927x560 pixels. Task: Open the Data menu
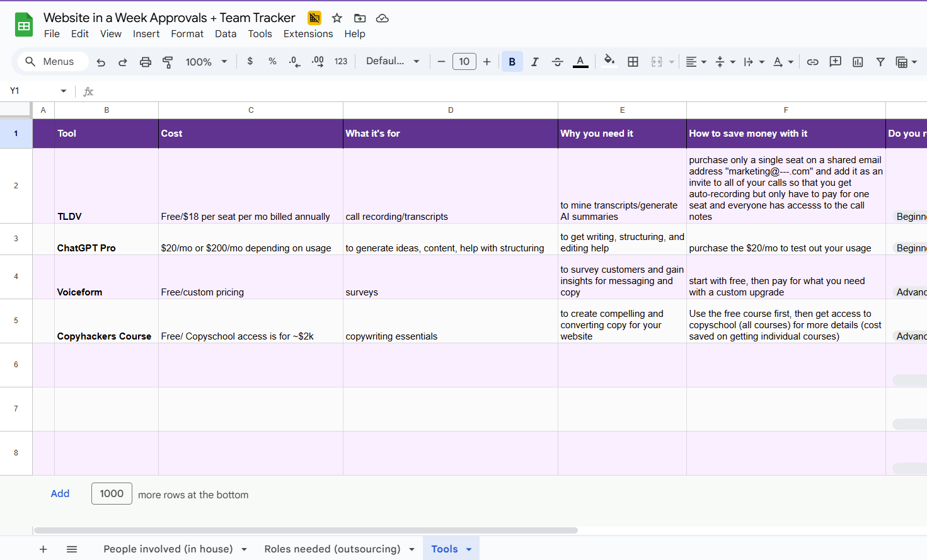point(226,34)
